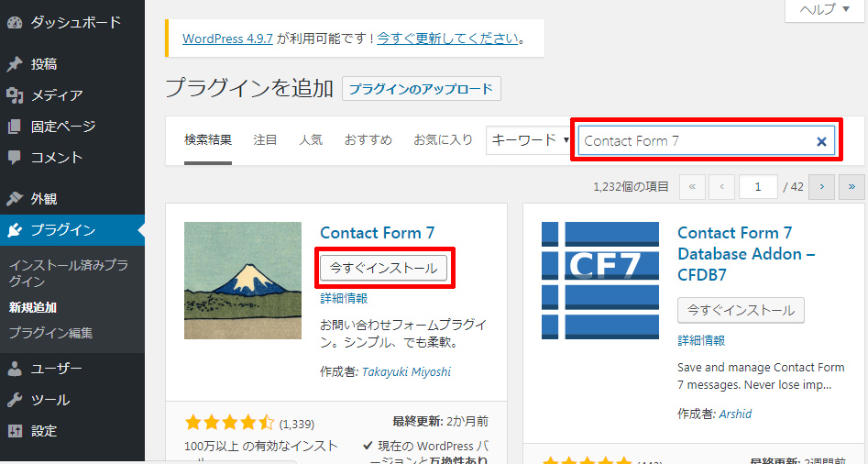868x464 pixels.
Task: Switch to the 人気 tab
Action: click(311, 140)
